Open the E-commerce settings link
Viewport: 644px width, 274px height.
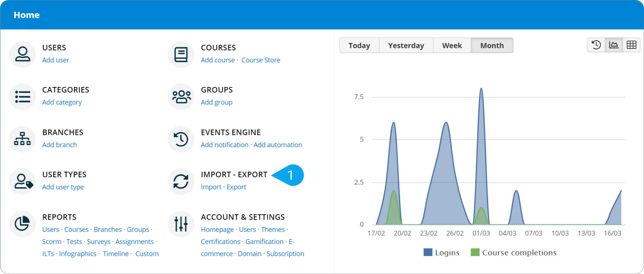click(217, 254)
